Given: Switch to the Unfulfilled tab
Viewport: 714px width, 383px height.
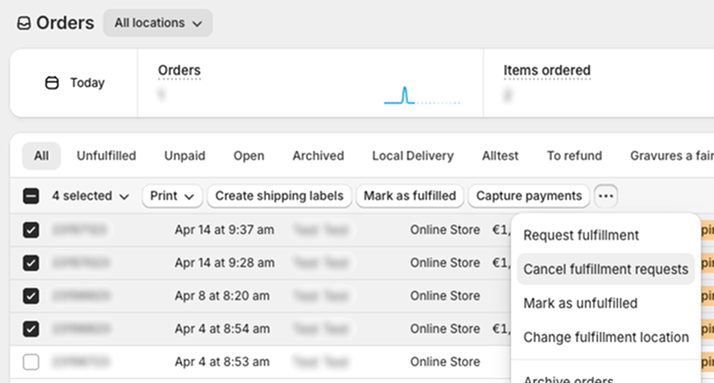Looking at the screenshot, I should (x=106, y=156).
